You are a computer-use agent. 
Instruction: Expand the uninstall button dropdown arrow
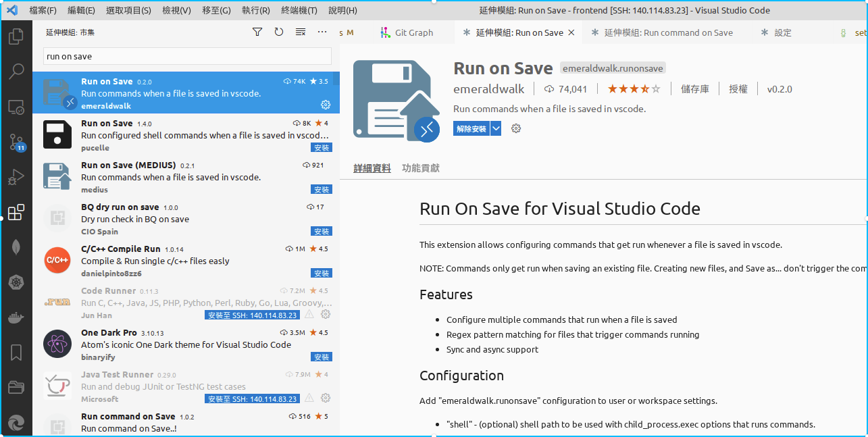tap(496, 128)
